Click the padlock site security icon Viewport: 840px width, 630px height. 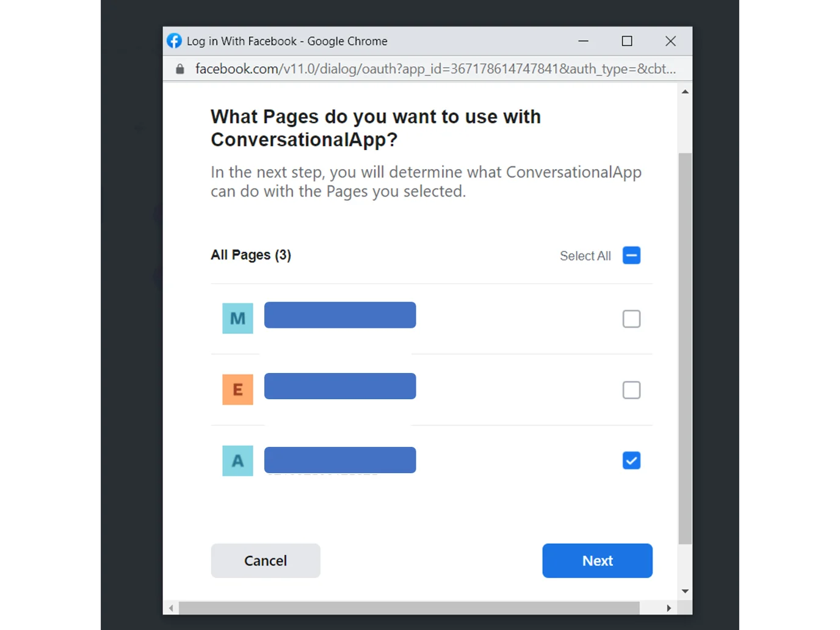tap(180, 69)
